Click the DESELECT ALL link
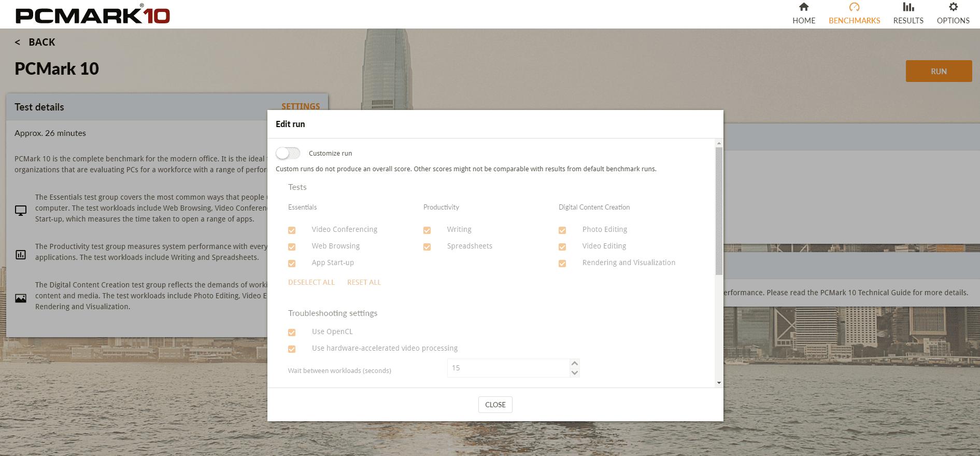 coord(311,282)
